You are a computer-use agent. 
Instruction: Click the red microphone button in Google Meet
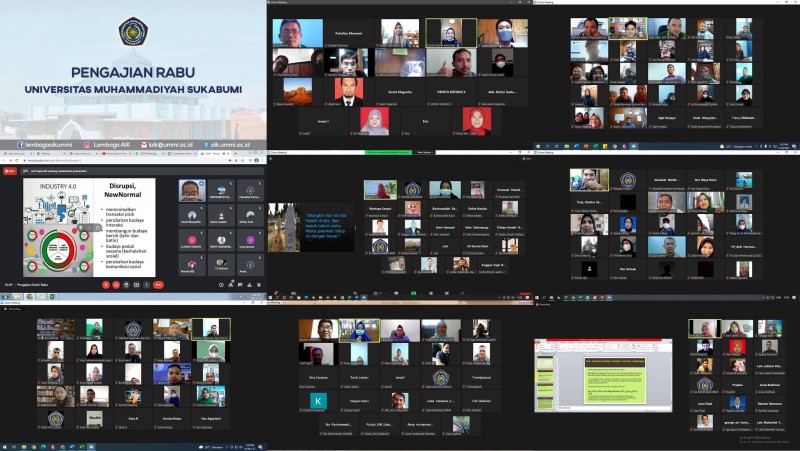pos(104,284)
